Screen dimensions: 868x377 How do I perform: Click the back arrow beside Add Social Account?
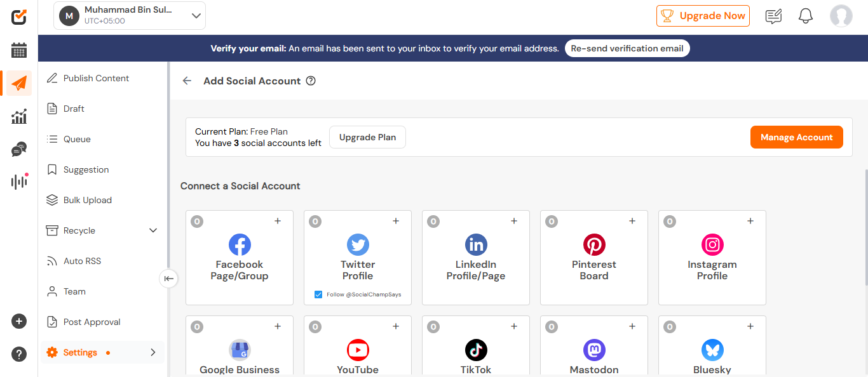click(187, 81)
